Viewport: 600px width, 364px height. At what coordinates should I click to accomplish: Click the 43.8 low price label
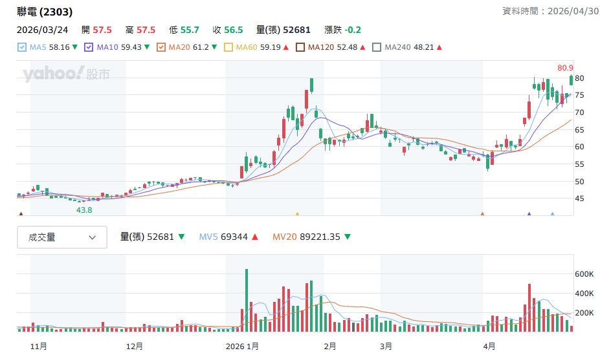(x=84, y=210)
